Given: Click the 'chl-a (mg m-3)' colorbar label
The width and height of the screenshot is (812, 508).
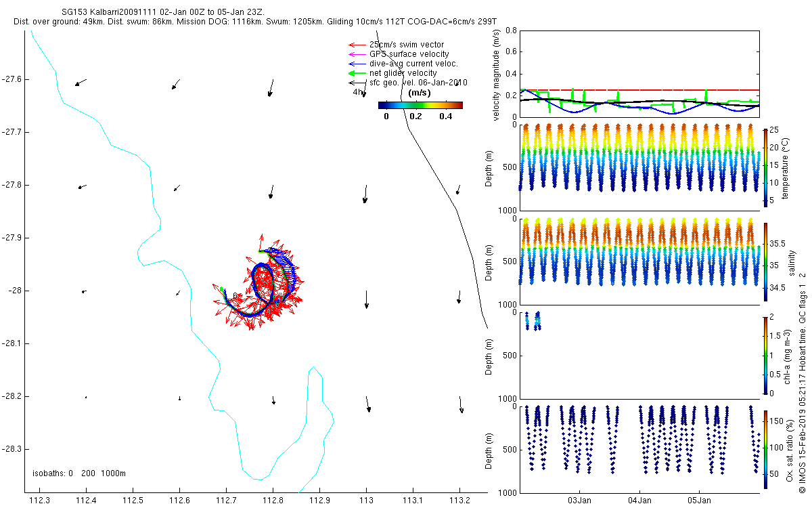Looking at the screenshot, I should point(788,356).
